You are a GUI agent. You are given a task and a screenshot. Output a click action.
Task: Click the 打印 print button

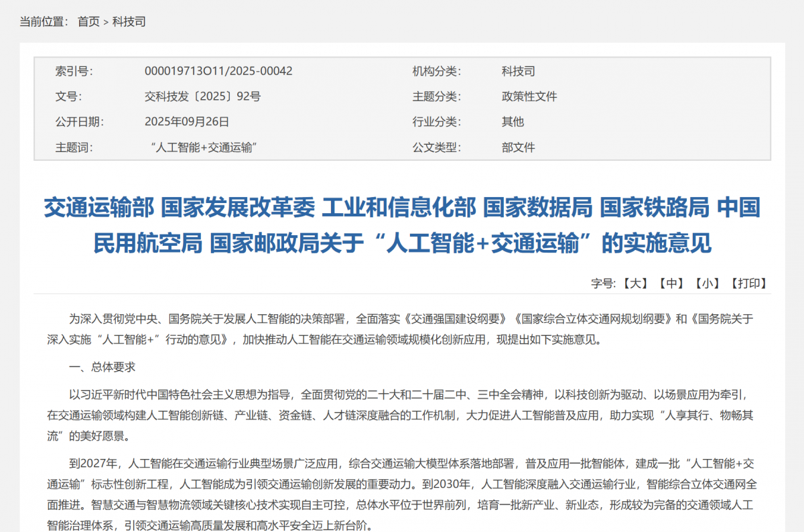pos(748,283)
